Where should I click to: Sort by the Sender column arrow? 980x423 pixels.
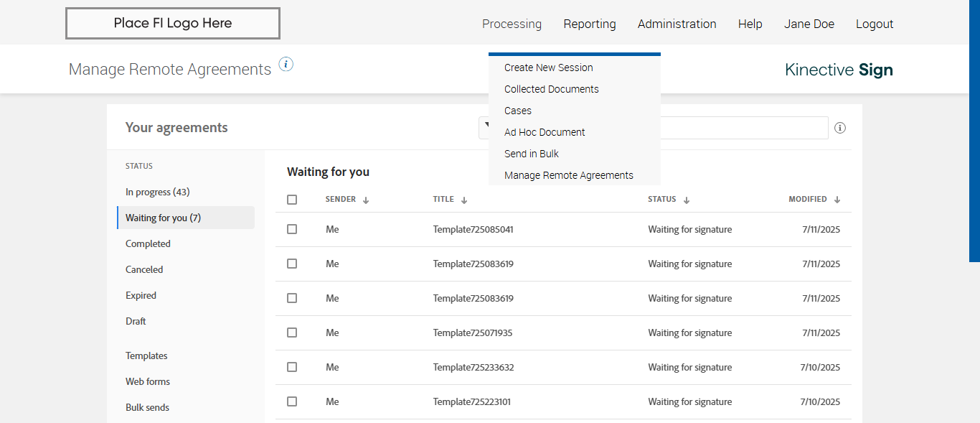click(x=366, y=200)
